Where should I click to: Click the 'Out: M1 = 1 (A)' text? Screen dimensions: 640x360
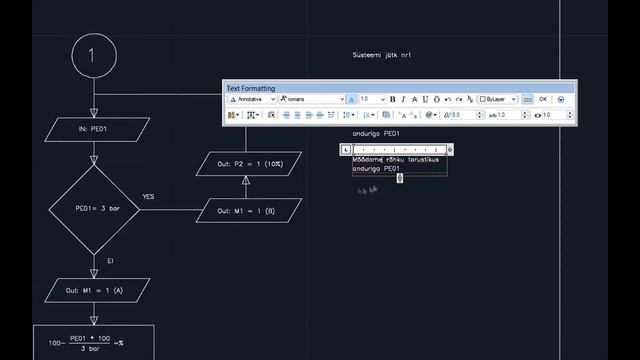tap(94, 291)
